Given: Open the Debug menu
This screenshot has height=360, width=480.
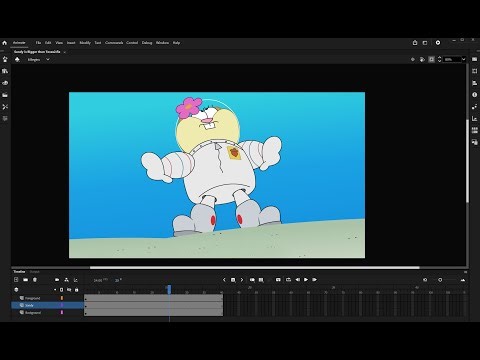Looking at the screenshot, I should click(x=147, y=43).
